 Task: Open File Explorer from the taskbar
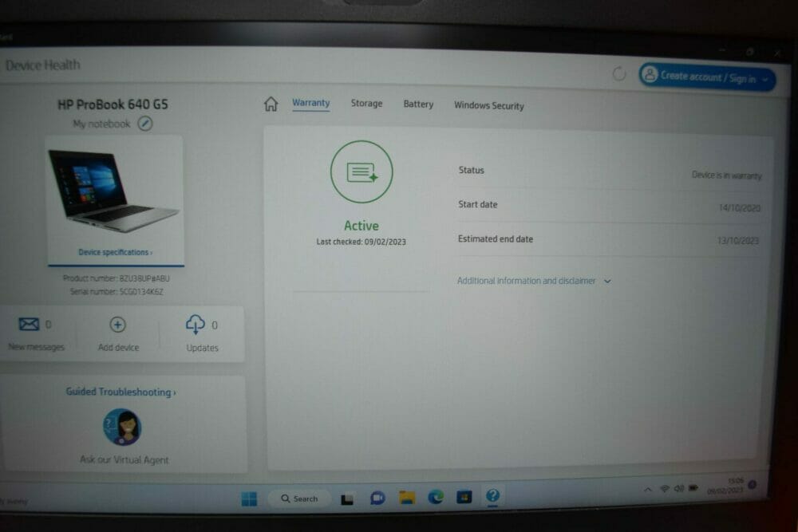click(x=407, y=498)
